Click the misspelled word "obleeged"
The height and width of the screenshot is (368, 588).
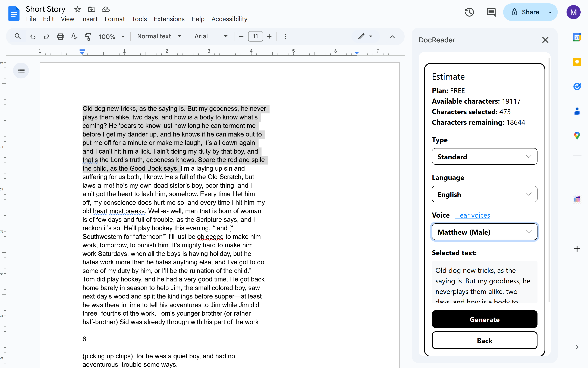click(210, 237)
